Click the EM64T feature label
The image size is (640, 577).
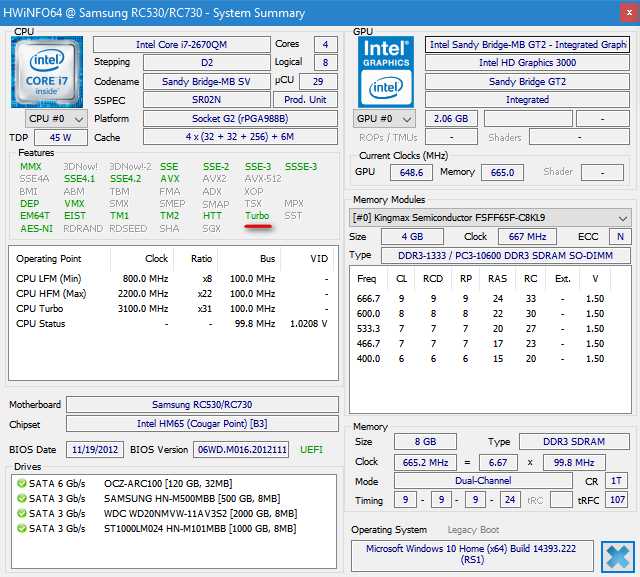pos(35,216)
